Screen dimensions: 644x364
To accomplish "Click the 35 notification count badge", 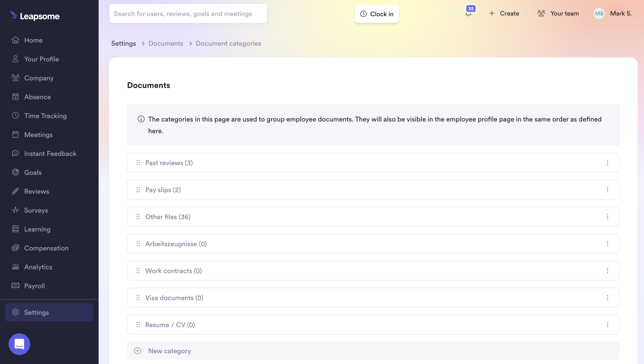I will pyautogui.click(x=471, y=9).
